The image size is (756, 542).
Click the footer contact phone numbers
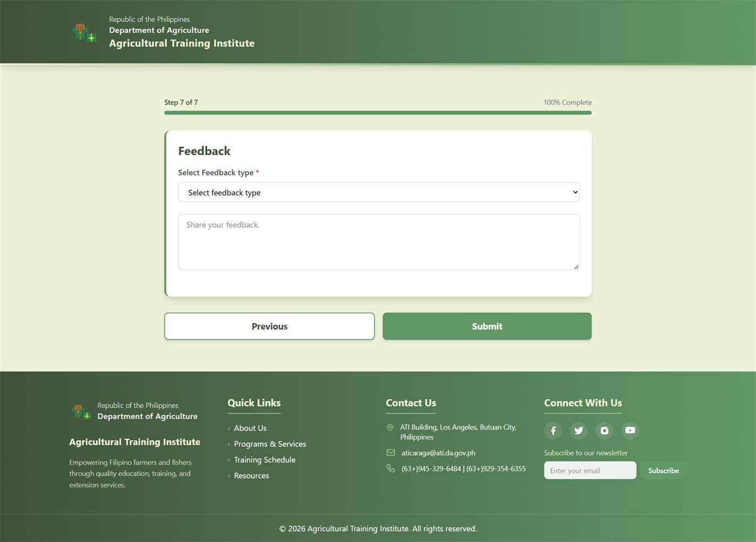[x=463, y=469]
